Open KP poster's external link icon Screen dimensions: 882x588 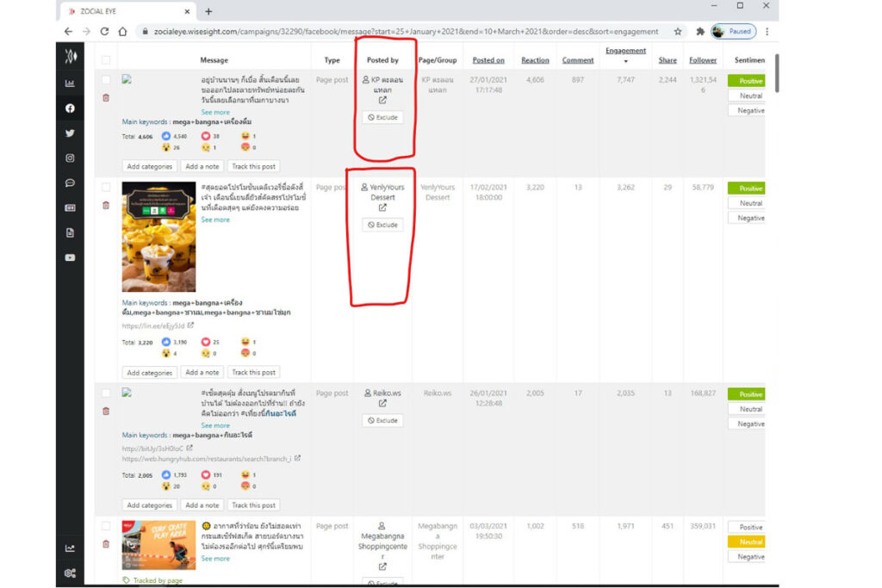click(382, 100)
